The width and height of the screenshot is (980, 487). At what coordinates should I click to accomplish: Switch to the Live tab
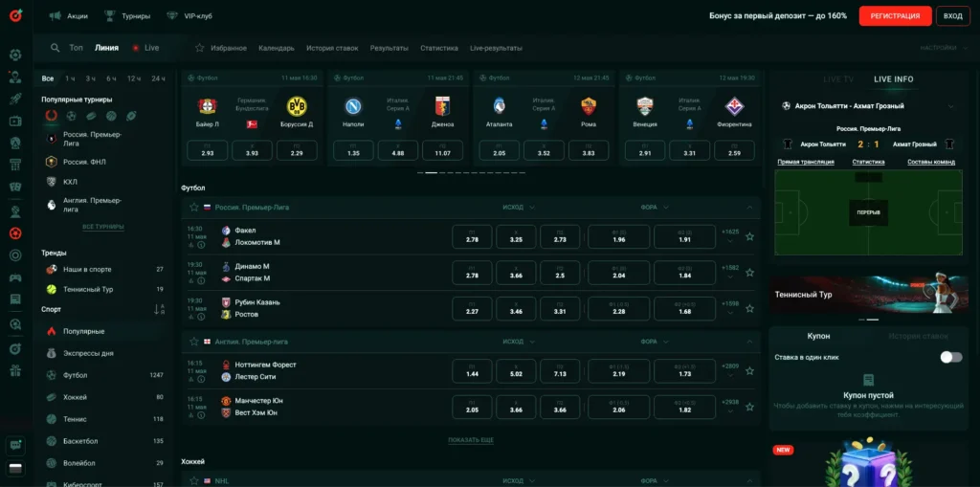pos(145,48)
